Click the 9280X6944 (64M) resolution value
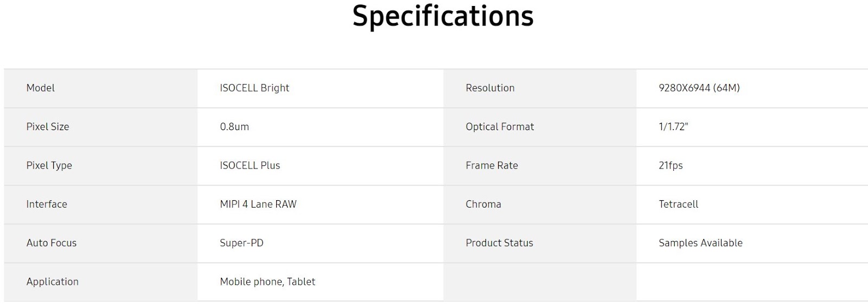This screenshot has height=307, width=868. [x=699, y=88]
